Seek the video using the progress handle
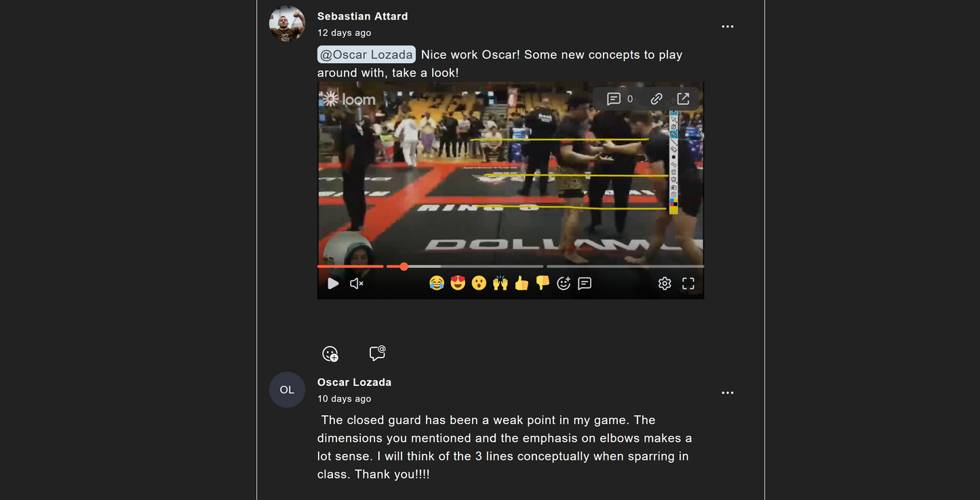The width and height of the screenshot is (980, 500). point(404,267)
